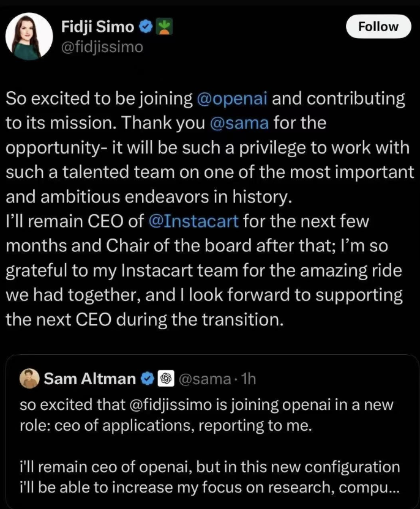Click Fidji Simo's profile picture
Screen dimensions: 420x509
point(29,36)
